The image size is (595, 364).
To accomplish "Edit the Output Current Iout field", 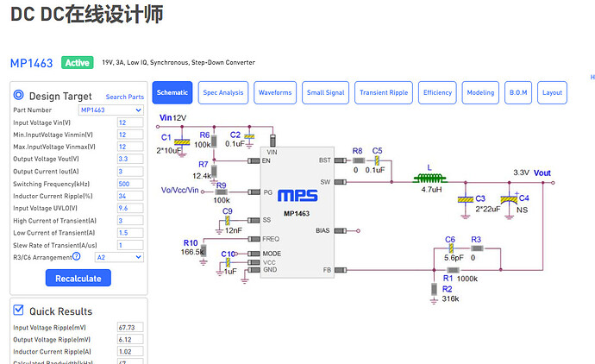I will 130,172.
